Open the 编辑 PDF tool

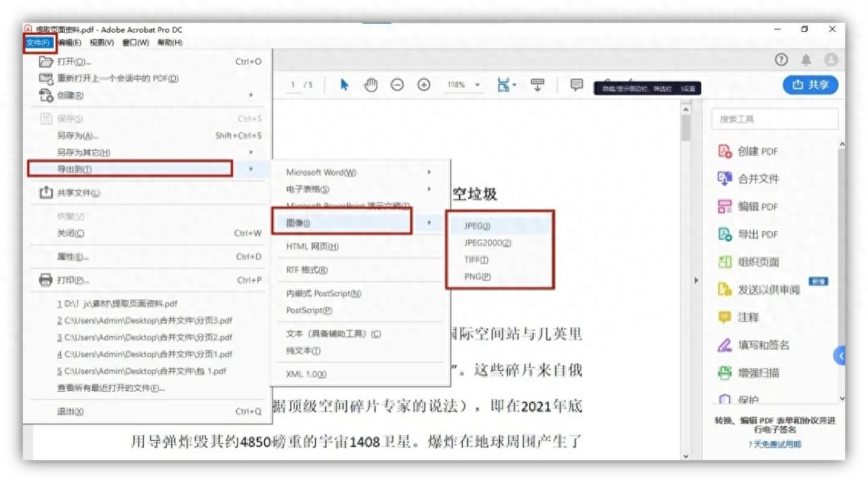click(x=748, y=206)
